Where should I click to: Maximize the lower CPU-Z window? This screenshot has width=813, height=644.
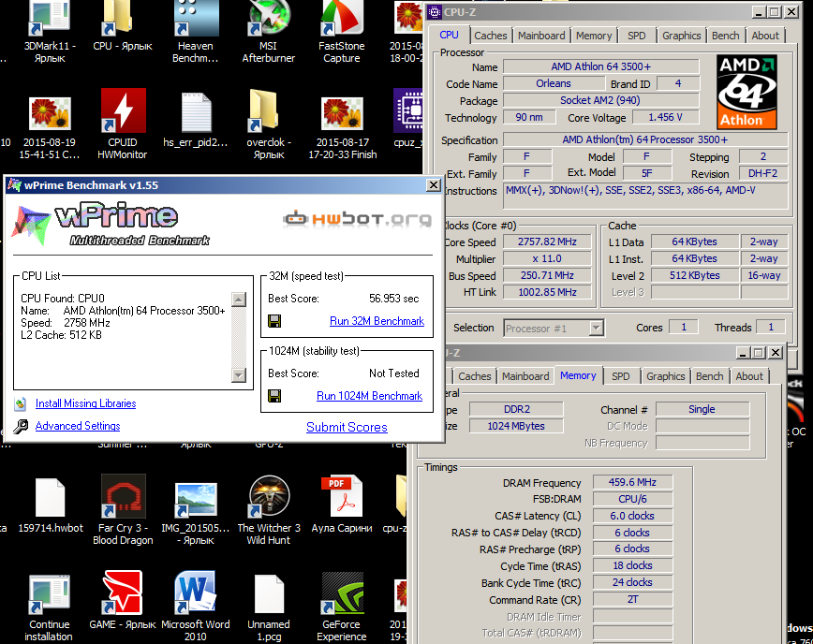pos(759,353)
